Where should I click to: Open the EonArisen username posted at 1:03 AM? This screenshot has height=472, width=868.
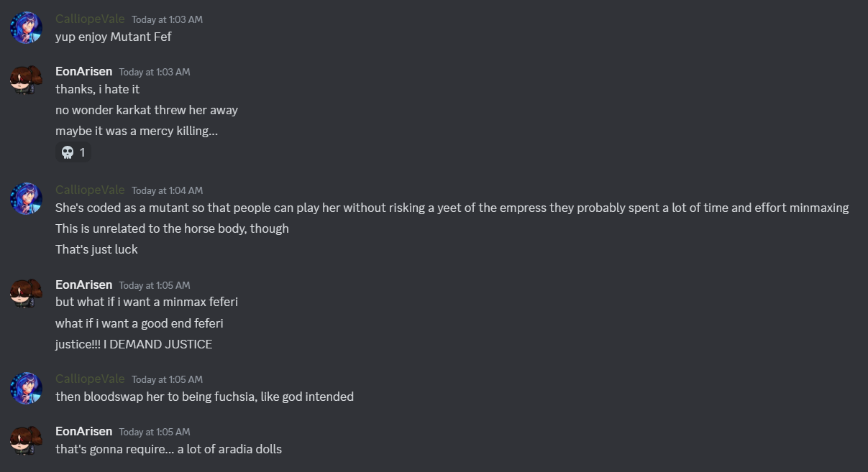tap(83, 71)
